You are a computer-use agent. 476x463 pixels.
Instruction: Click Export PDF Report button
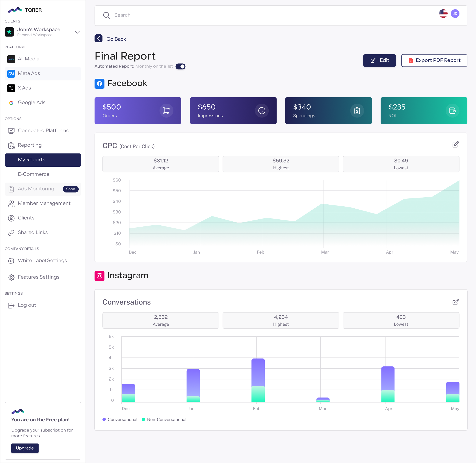(434, 61)
